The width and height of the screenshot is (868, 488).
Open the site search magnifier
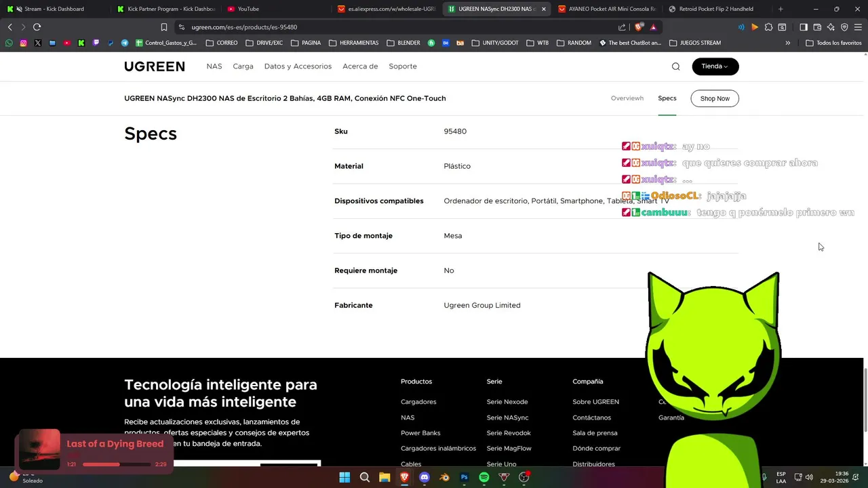tap(675, 66)
